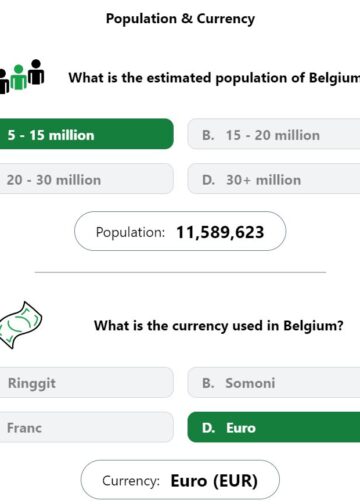Choose option B, 15 - 20 million

point(274,135)
